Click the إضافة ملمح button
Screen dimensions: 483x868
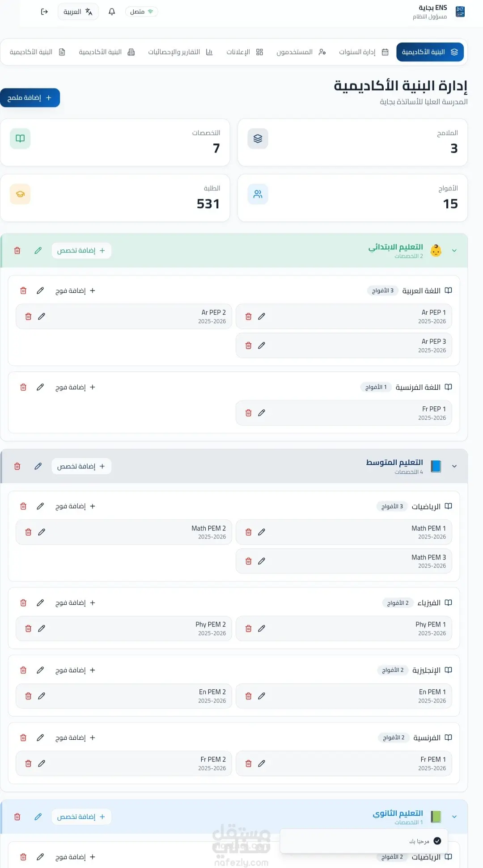pos(30,97)
